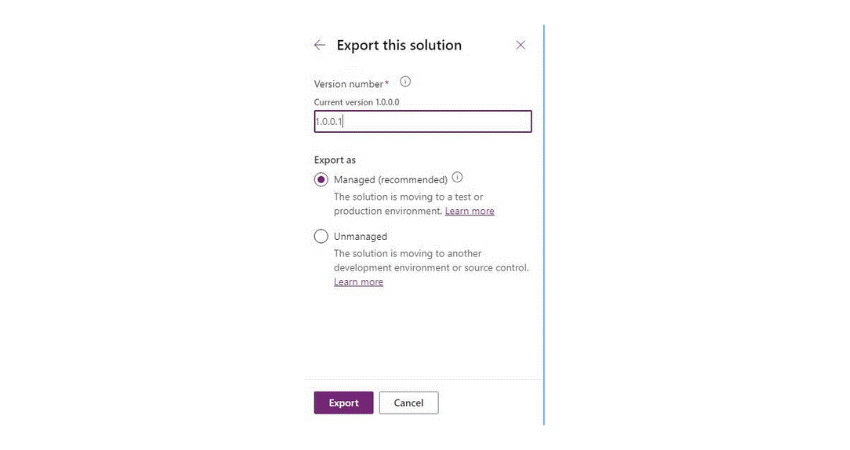Screen dimensions: 850x450
Task: Click the "Export this solution" panel title
Action: pyautogui.click(x=399, y=45)
